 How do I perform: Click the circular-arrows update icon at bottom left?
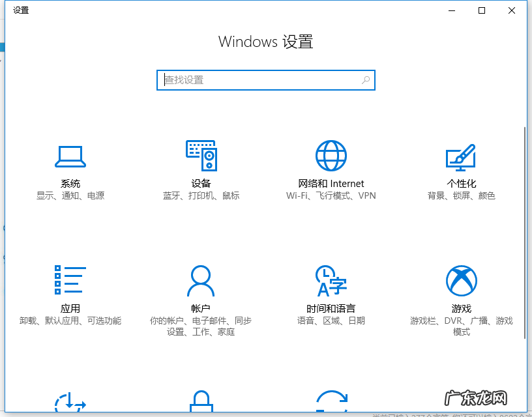pyautogui.click(x=70, y=404)
